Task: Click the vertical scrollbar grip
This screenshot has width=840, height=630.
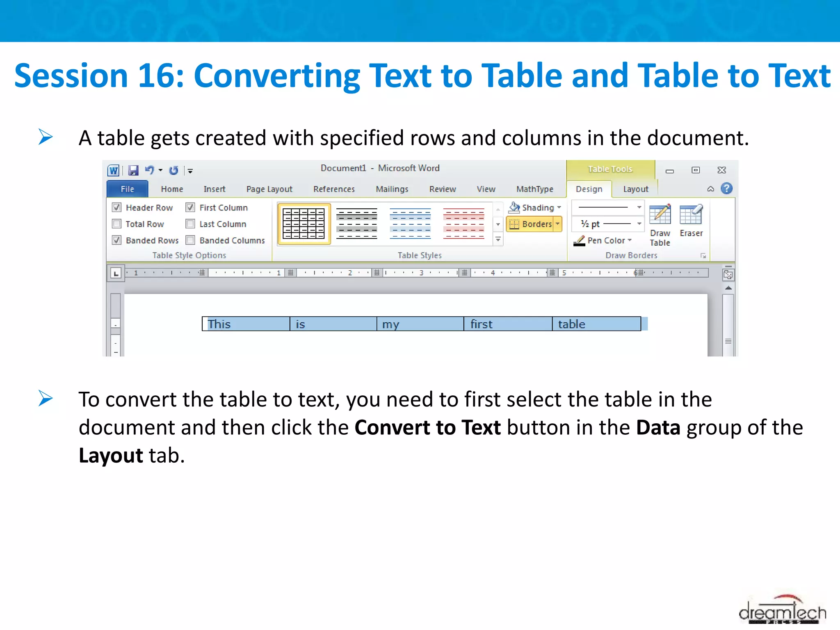Action: click(x=728, y=341)
